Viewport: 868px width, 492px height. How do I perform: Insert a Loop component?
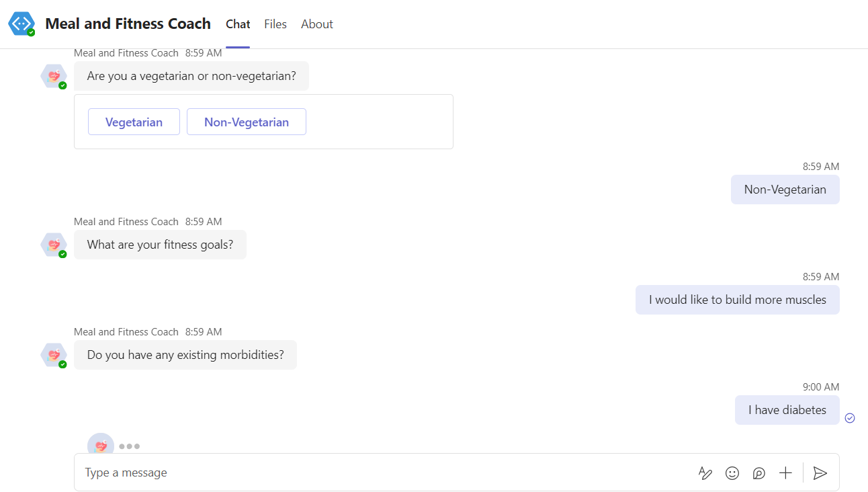(x=758, y=473)
